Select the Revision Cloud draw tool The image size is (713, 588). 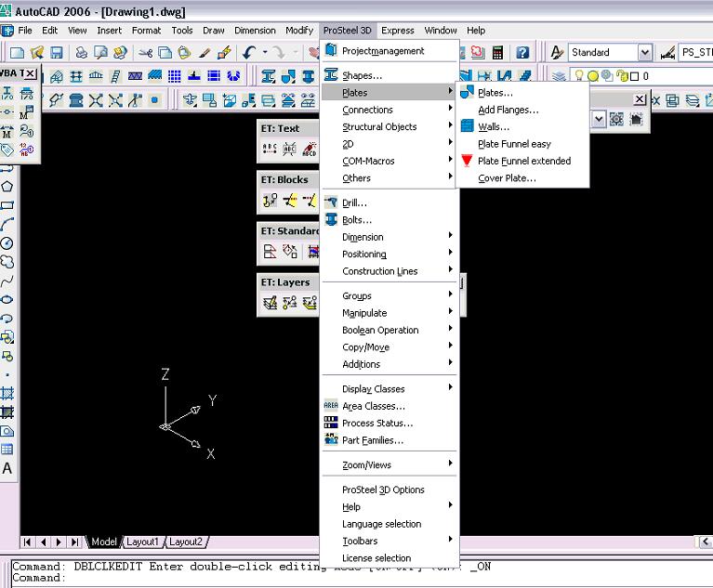[7, 262]
